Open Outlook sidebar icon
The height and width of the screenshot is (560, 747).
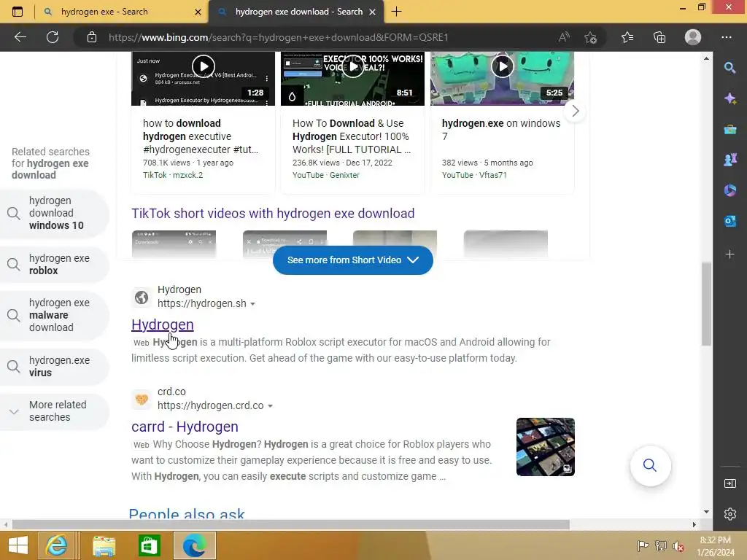(729, 221)
